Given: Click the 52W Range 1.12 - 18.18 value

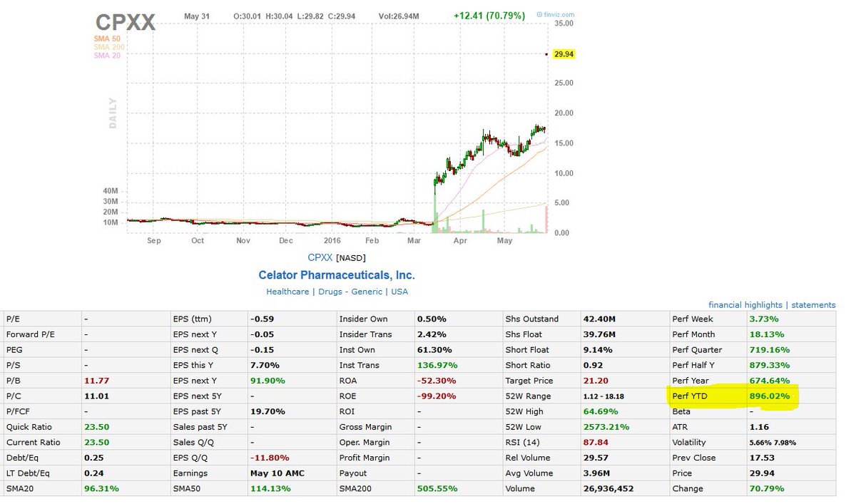Looking at the screenshot, I should point(604,396).
